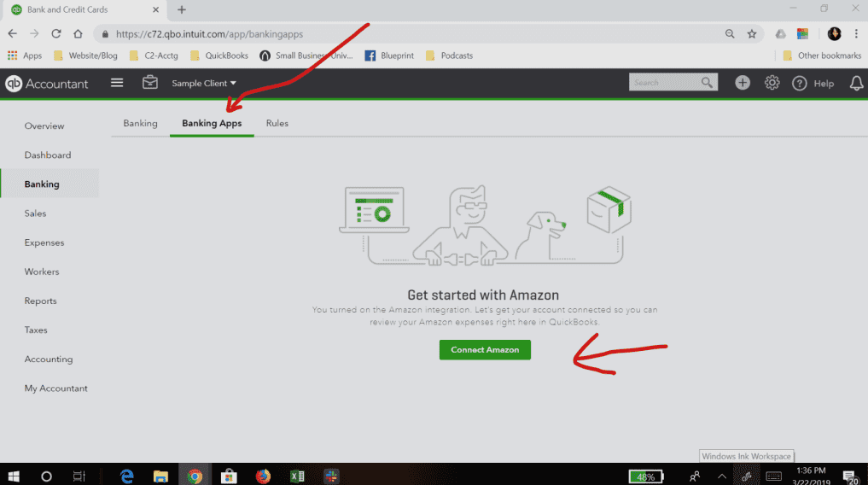Image resolution: width=868 pixels, height=485 pixels.
Task: Select the Banking Apps tab
Action: tap(212, 123)
